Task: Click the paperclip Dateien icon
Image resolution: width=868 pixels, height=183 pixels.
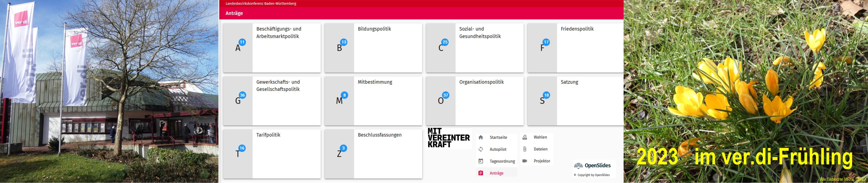Action: click(x=525, y=149)
